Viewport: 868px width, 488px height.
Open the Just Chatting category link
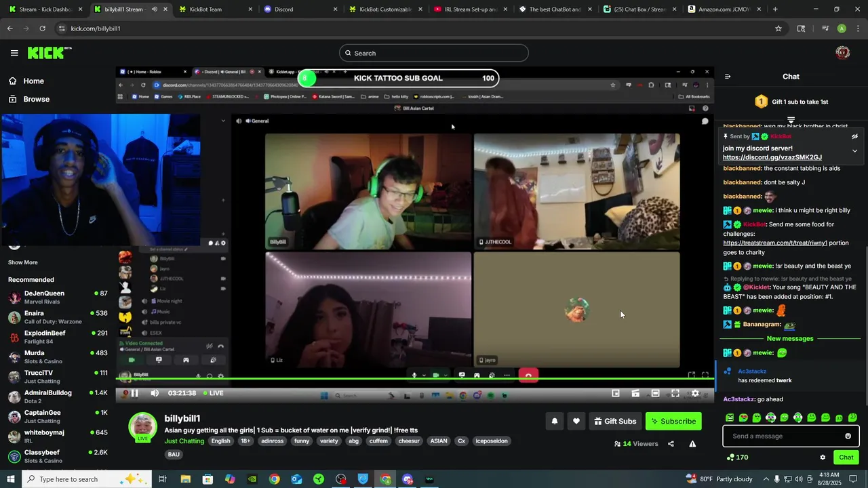point(184,441)
